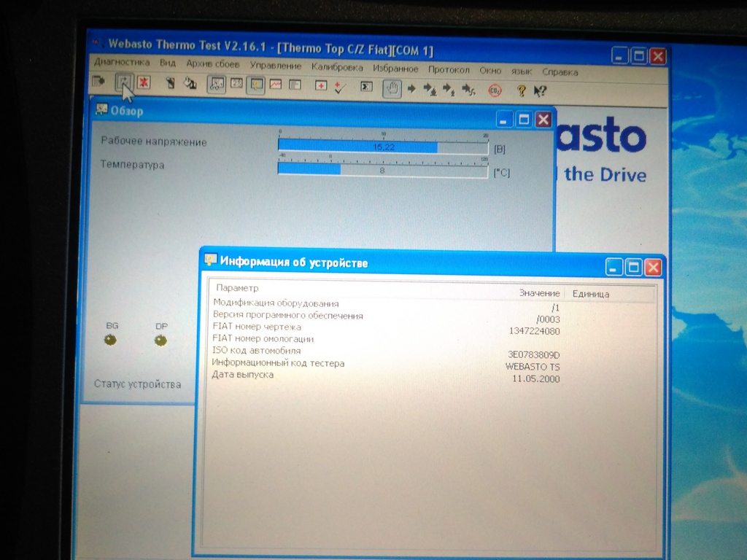747x560 pixels.
Task: Click the bucket-shaped icon left of the overview icon
Action: (x=190, y=84)
